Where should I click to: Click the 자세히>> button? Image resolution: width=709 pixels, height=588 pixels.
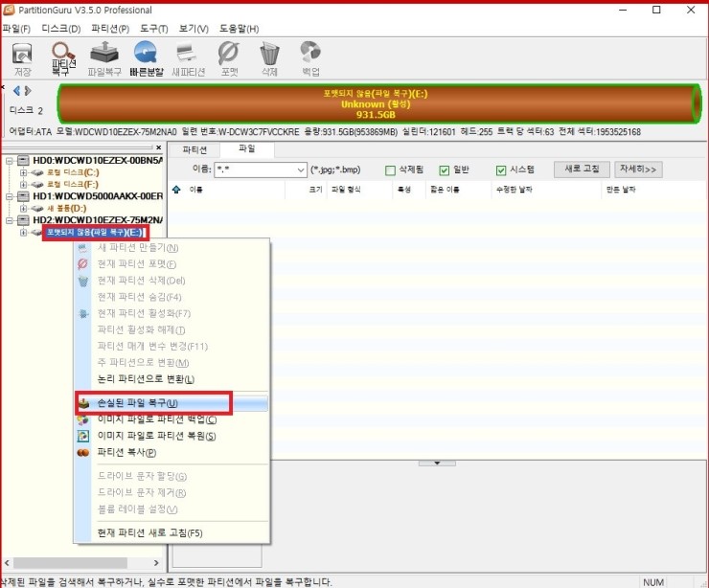(638, 170)
